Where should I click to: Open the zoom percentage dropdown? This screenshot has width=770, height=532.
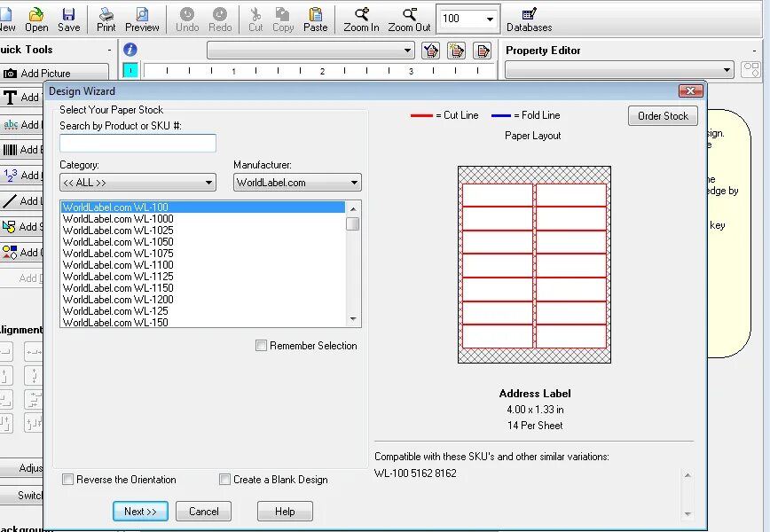[x=490, y=20]
